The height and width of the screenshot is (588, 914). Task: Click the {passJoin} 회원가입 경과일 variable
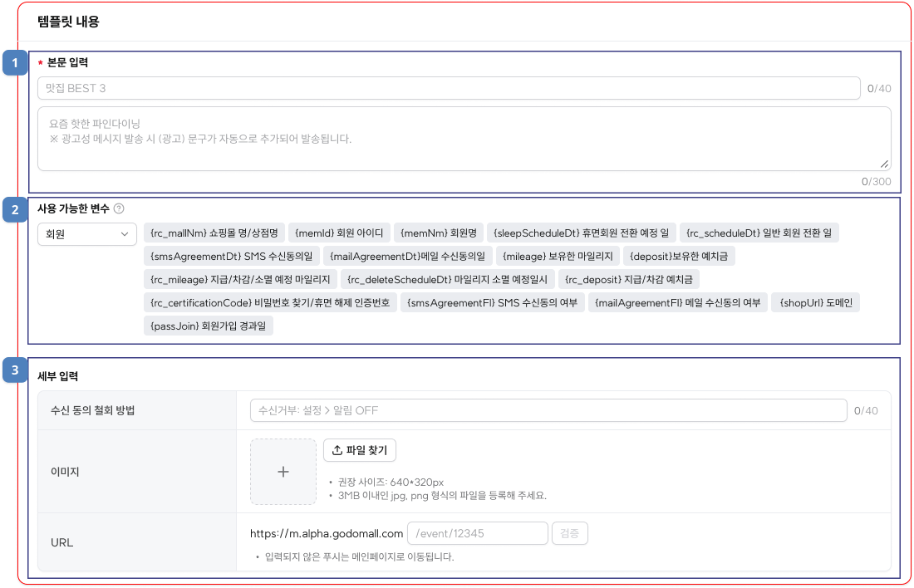208,326
